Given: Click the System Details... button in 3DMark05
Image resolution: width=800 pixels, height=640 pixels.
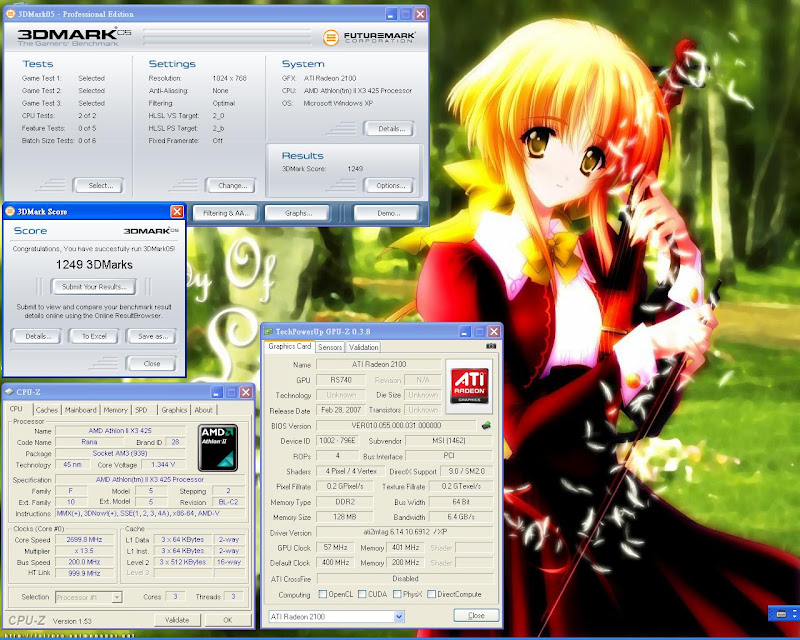Looking at the screenshot, I should pos(391,129).
